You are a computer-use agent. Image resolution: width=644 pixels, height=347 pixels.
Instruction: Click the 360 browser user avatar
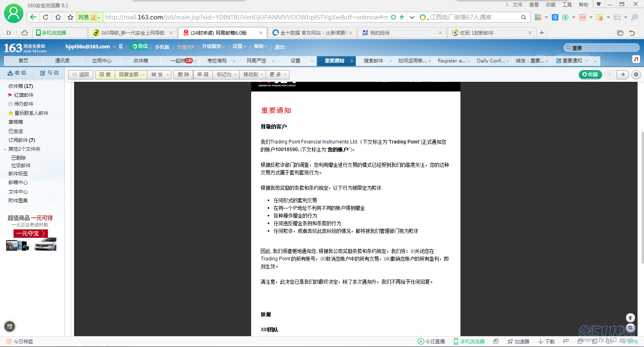pyautogui.click(x=14, y=13)
